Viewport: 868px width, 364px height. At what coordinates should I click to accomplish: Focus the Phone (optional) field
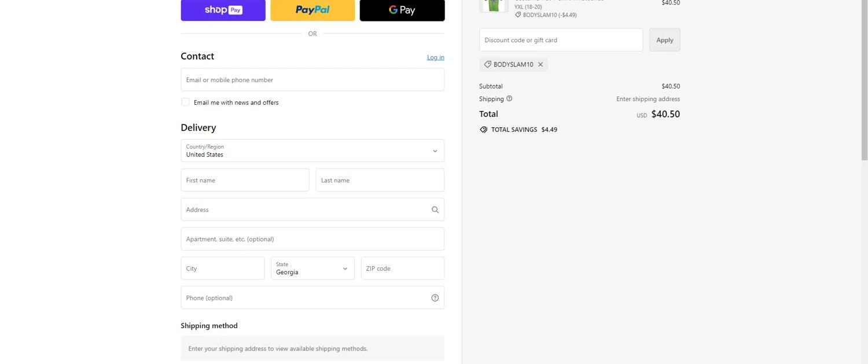tap(312, 297)
